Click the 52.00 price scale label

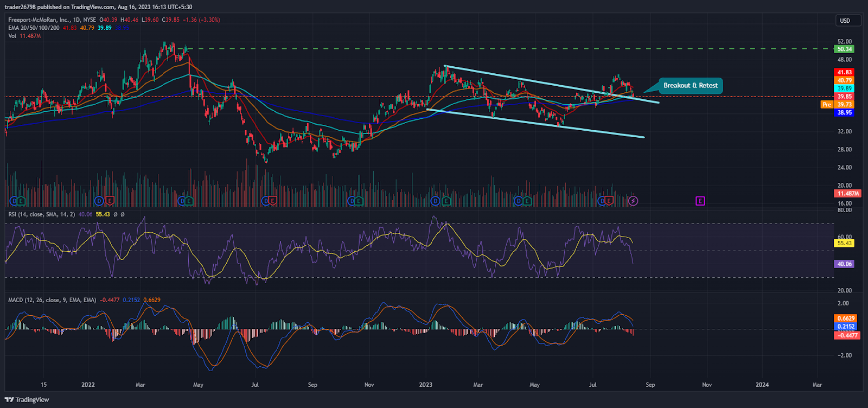tap(845, 41)
